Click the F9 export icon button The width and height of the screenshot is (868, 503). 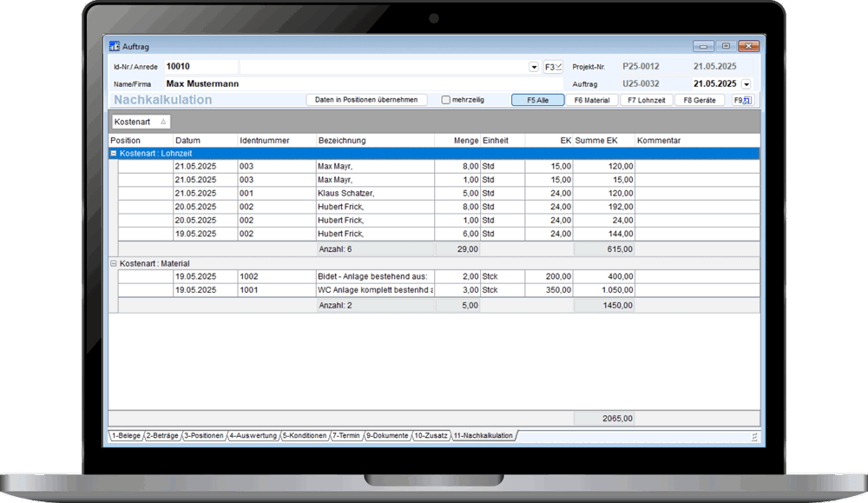(743, 100)
